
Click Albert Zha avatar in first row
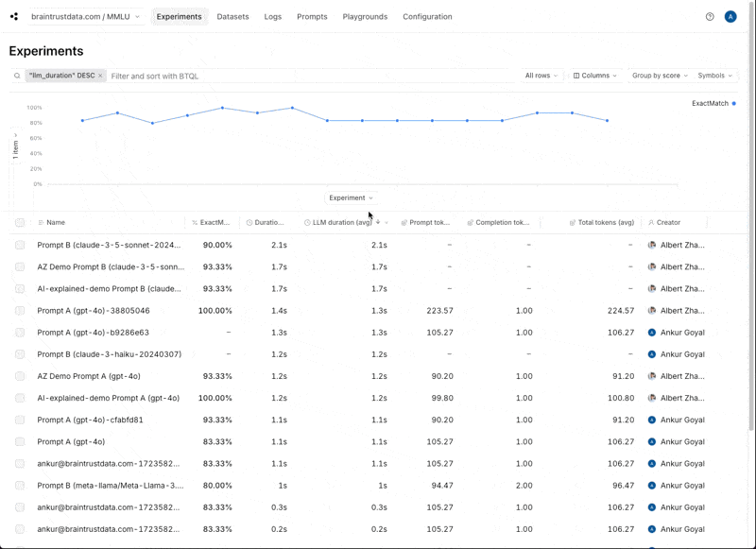coord(652,245)
